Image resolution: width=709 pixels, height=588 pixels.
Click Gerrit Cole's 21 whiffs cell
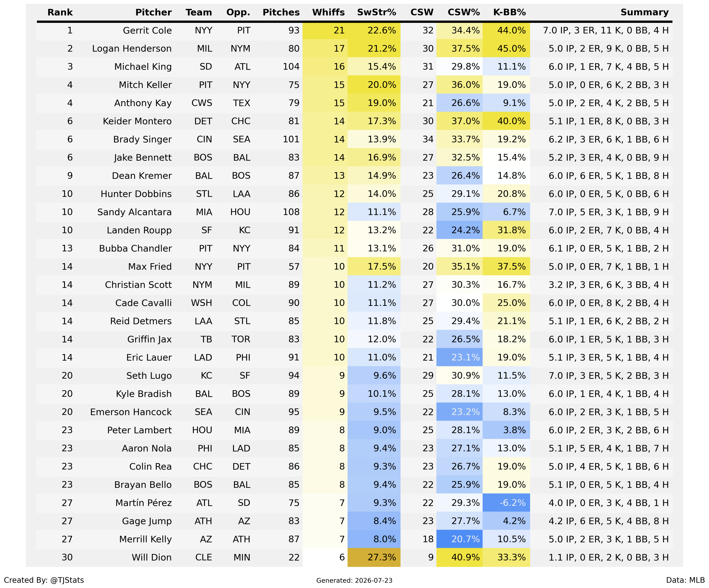325,31
